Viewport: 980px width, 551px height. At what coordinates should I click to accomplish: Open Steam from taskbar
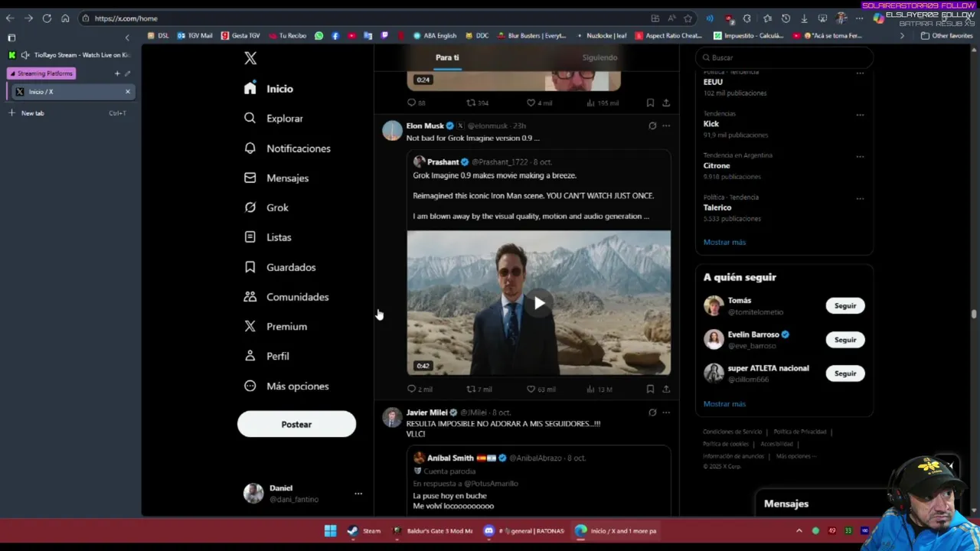click(x=364, y=530)
